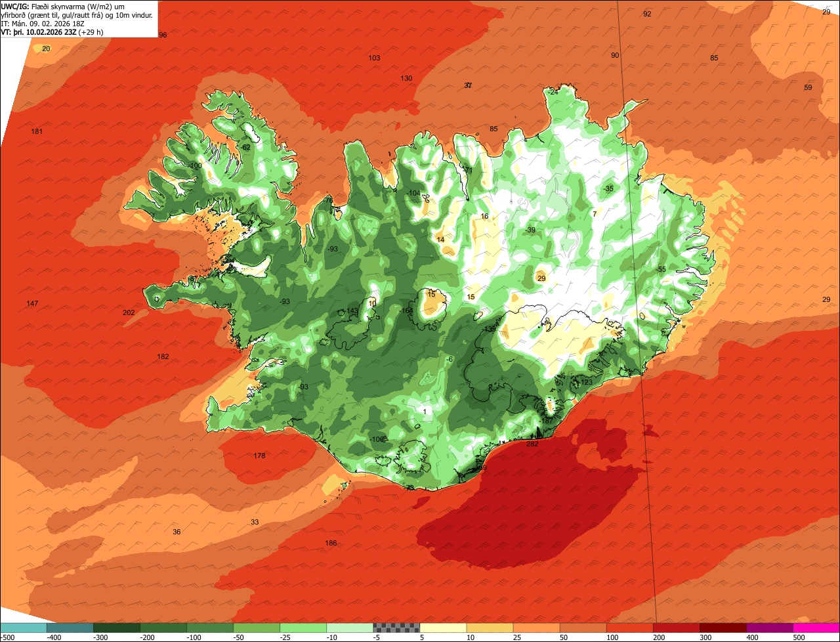The width and height of the screenshot is (840, 642).
Task: Click the 7 value in northeast Iceland
Action: (594, 214)
